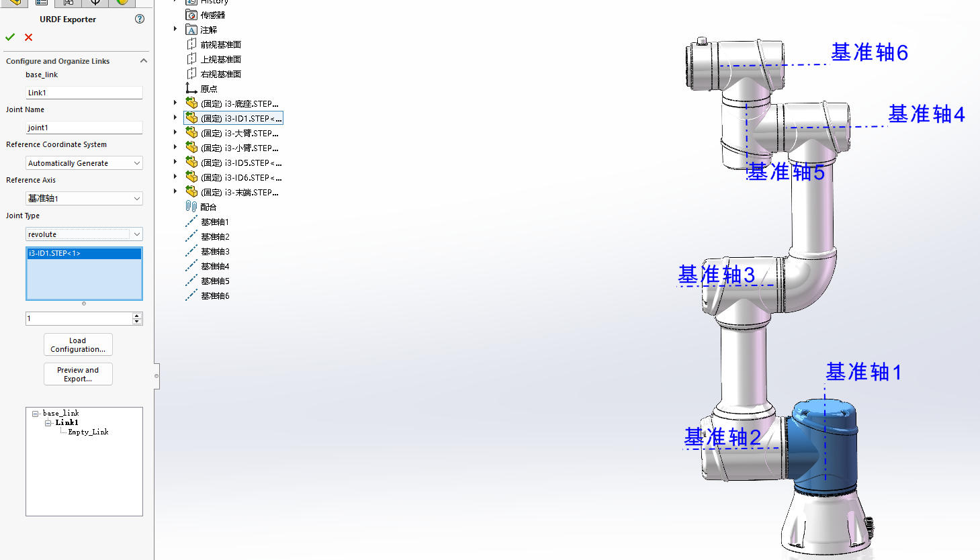Open the Reference Coordinate System dropdown
Screen dimensions: 980x560
click(137, 162)
